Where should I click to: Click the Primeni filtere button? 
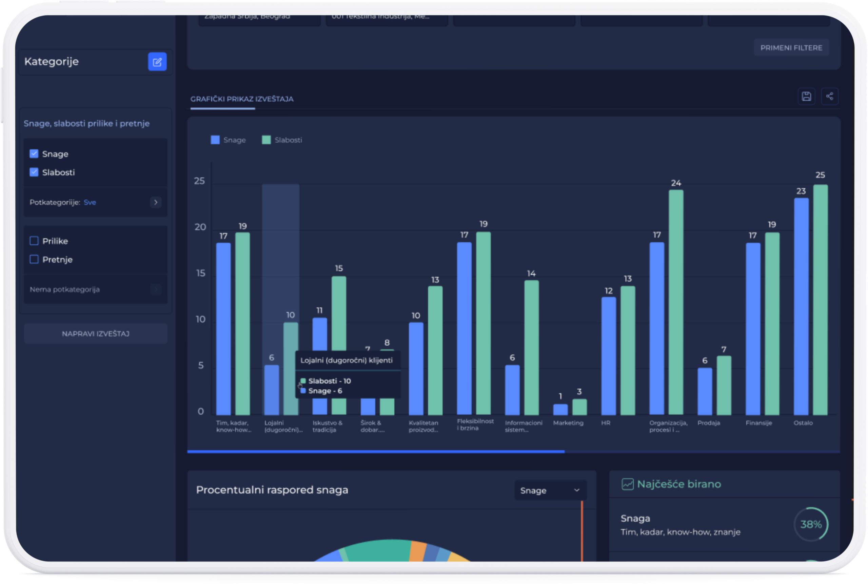point(791,48)
